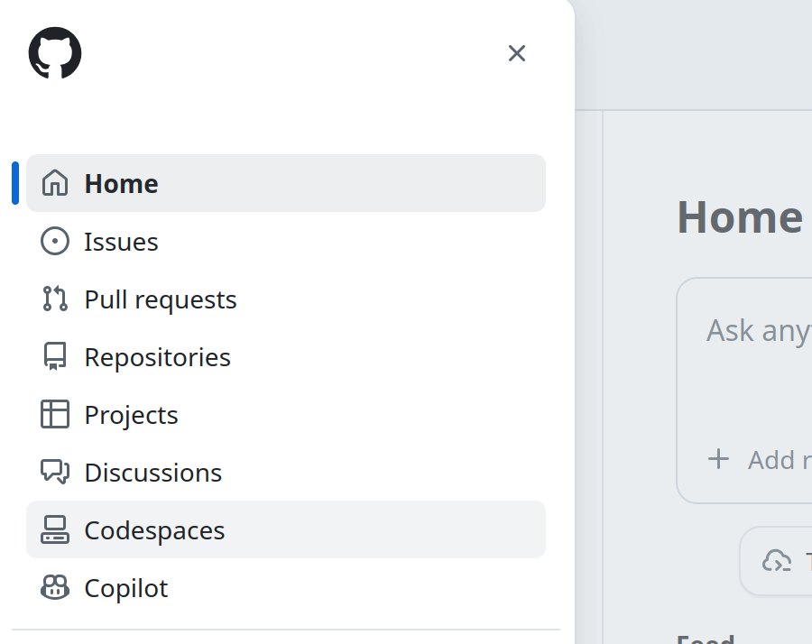Click the Issues circle-dot icon
The height and width of the screenshot is (644, 812).
coord(55,242)
